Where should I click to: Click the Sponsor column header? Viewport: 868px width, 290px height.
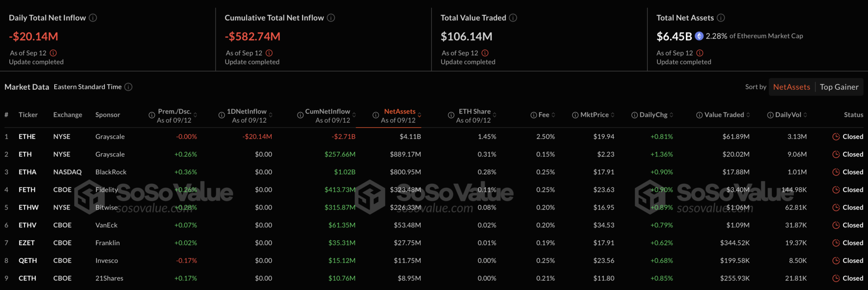pyautogui.click(x=108, y=115)
